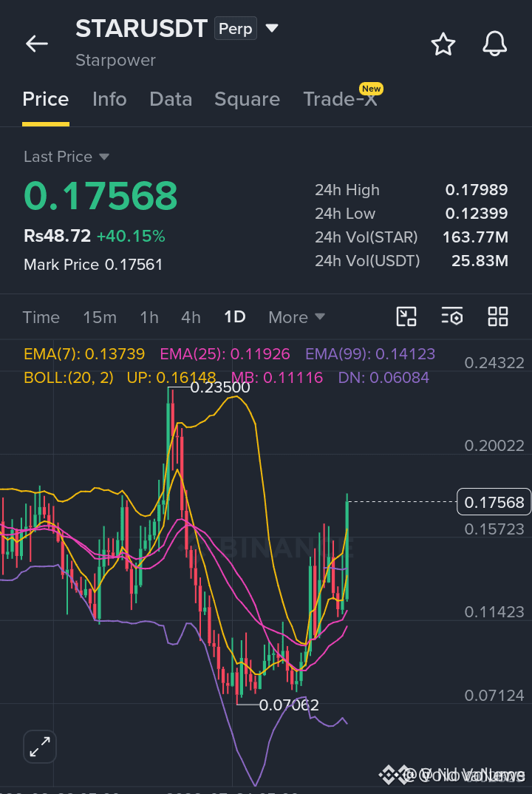Tap the 24h Vol(STAR) value 163.77M
Image resolution: width=532 pixels, height=794 pixels.
[475, 237]
